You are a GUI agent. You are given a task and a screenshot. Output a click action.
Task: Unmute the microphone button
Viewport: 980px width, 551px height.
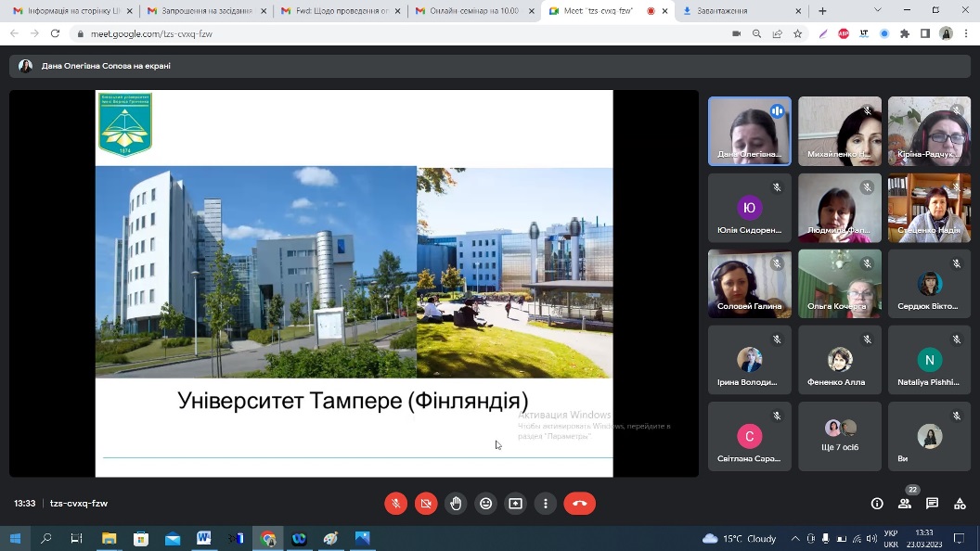(395, 504)
